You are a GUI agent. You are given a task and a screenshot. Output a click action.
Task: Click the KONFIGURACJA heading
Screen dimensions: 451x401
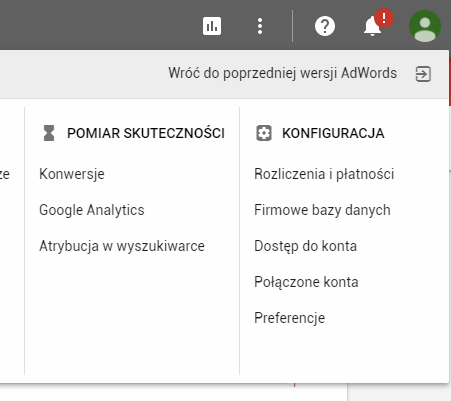click(333, 133)
